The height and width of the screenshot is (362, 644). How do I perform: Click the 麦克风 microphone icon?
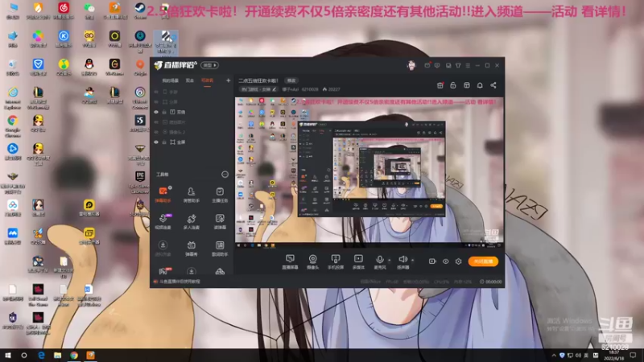[379, 259]
